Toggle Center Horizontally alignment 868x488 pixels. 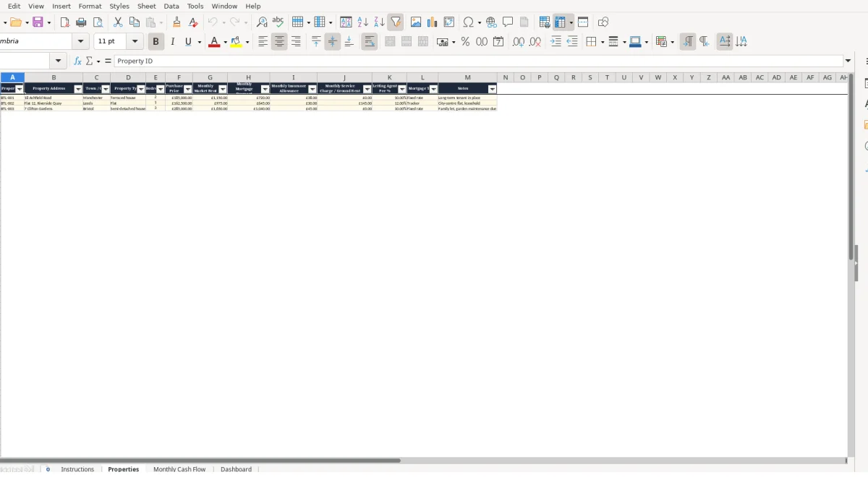pyautogui.click(x=279, y=42)
